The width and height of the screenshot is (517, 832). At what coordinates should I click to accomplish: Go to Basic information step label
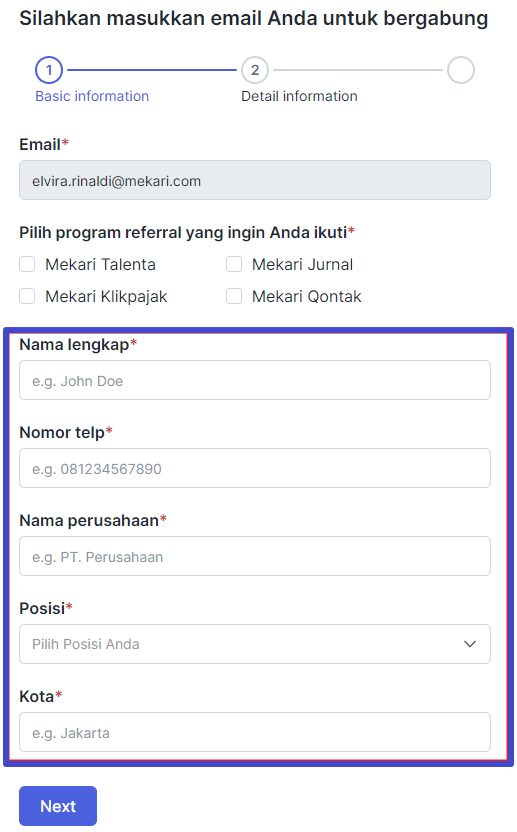(92, 96)
